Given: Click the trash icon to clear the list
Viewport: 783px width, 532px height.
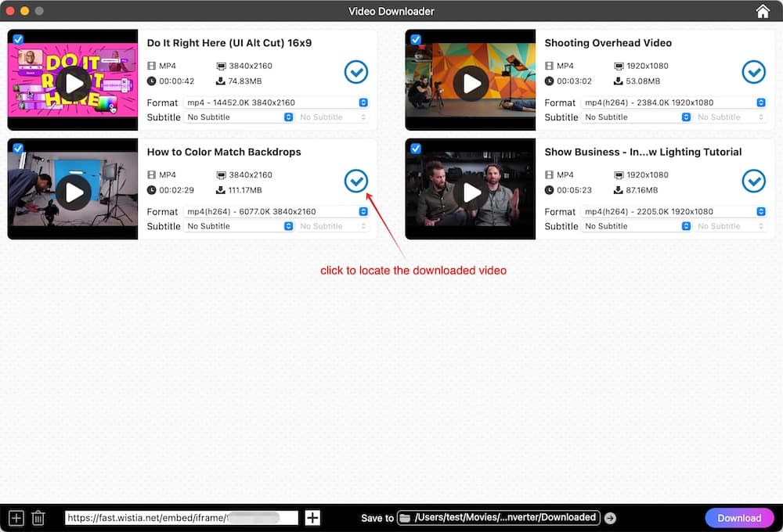Looking at the screenshot, I should [39, 517].
